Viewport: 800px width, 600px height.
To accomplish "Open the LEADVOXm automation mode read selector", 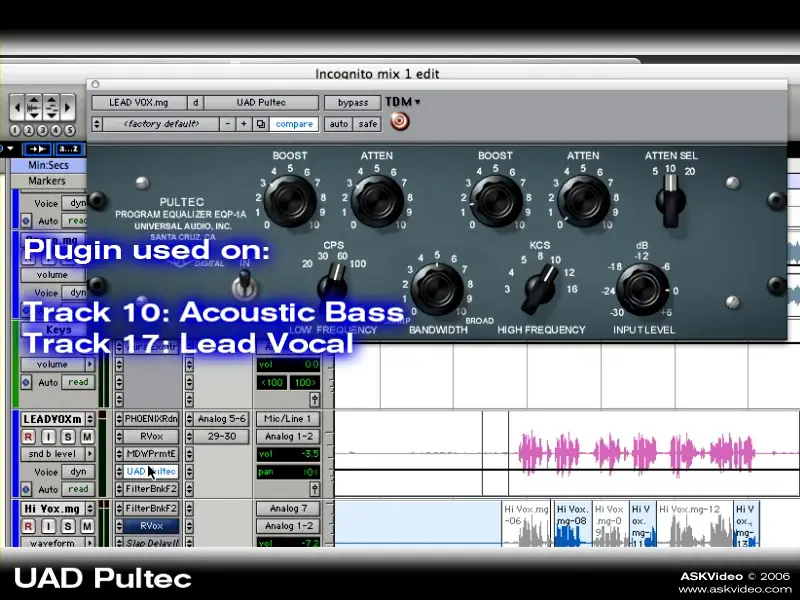I will 78,489.
